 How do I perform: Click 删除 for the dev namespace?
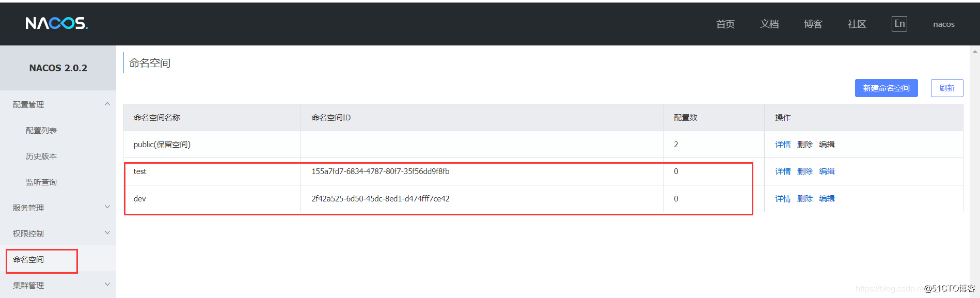pos(804,199)
